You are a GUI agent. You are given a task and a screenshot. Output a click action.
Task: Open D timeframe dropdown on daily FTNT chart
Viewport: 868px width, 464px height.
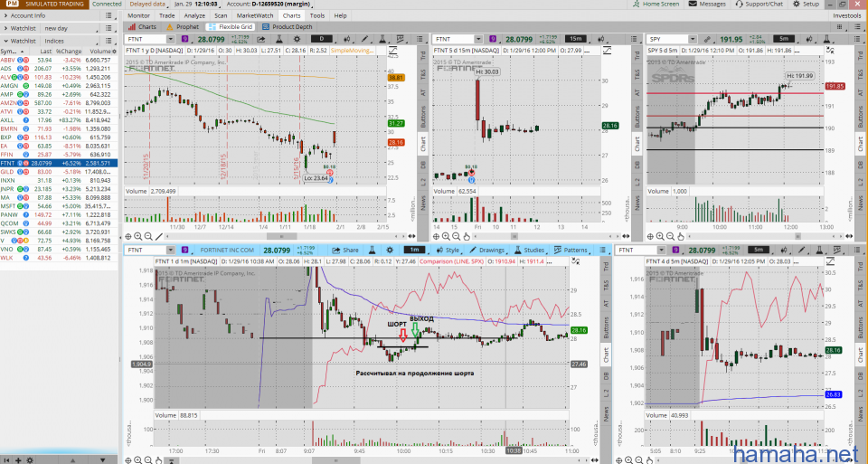(x=322, y=39)
